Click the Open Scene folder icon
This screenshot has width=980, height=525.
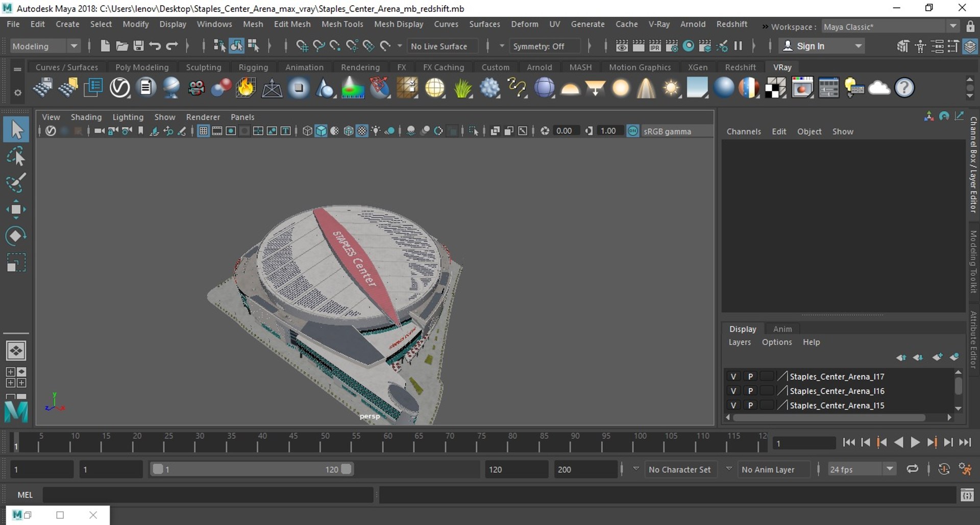121,46
